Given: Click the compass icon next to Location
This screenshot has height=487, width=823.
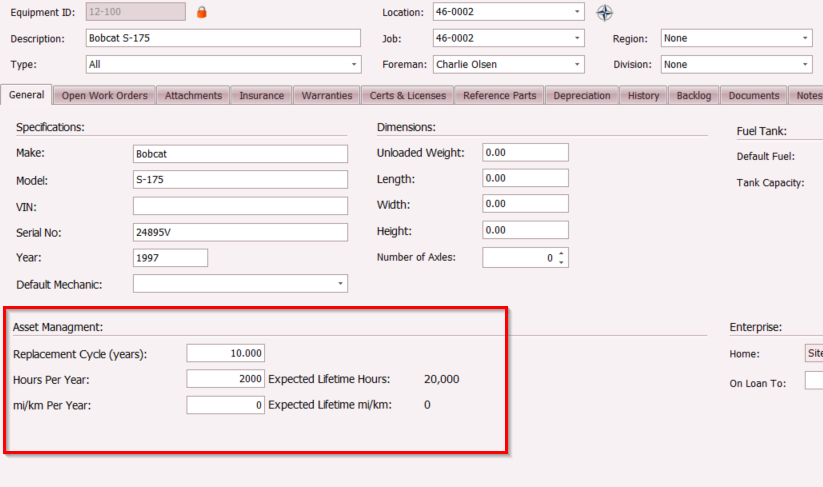Looking at the screenshot, I should (x=604, y=12).
